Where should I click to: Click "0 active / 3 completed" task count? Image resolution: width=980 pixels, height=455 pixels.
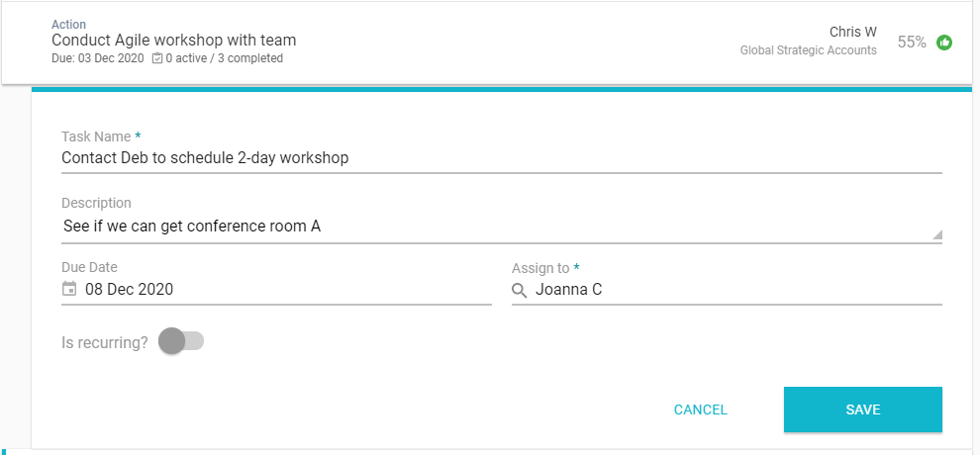coord(225,58)
